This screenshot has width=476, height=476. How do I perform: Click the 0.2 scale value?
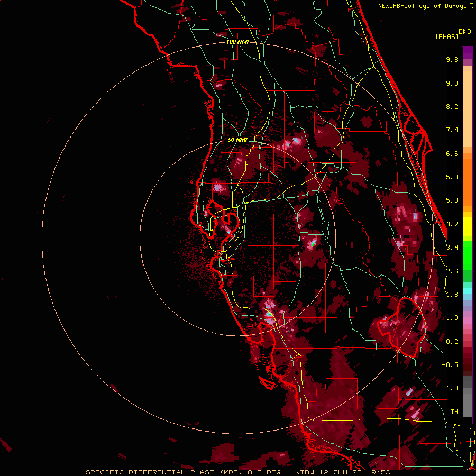coord(452,342)
